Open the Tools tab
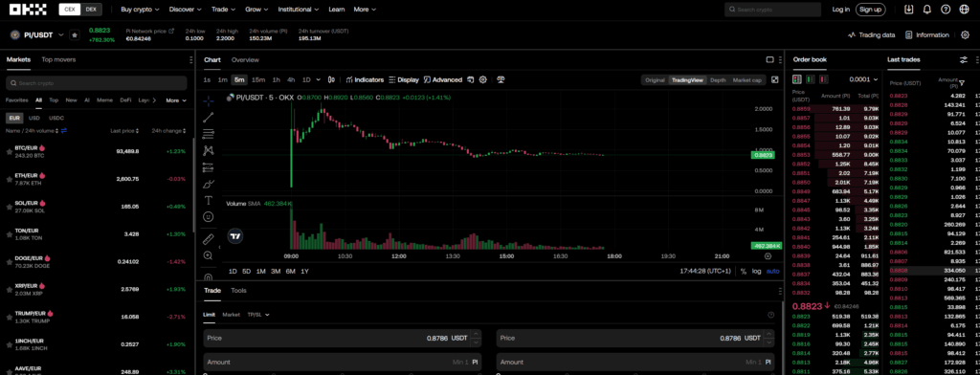This screenshot has width=980, height=375. [238, 291]
